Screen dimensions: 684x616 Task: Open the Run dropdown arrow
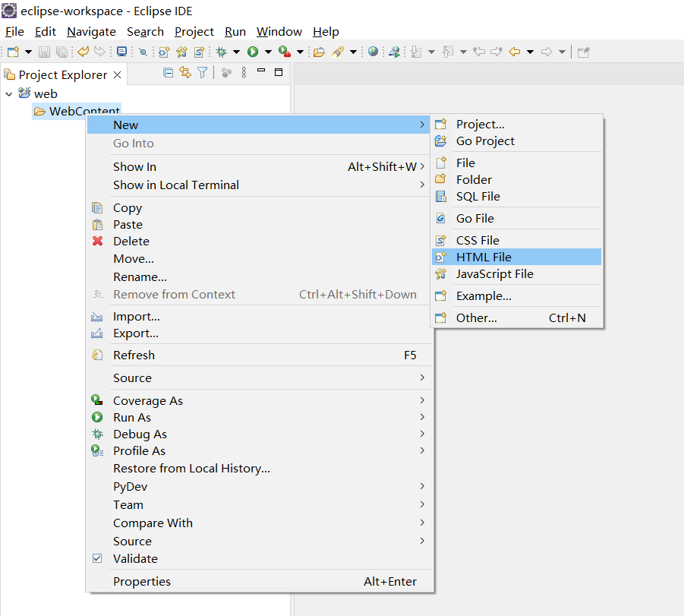[268, 52]
